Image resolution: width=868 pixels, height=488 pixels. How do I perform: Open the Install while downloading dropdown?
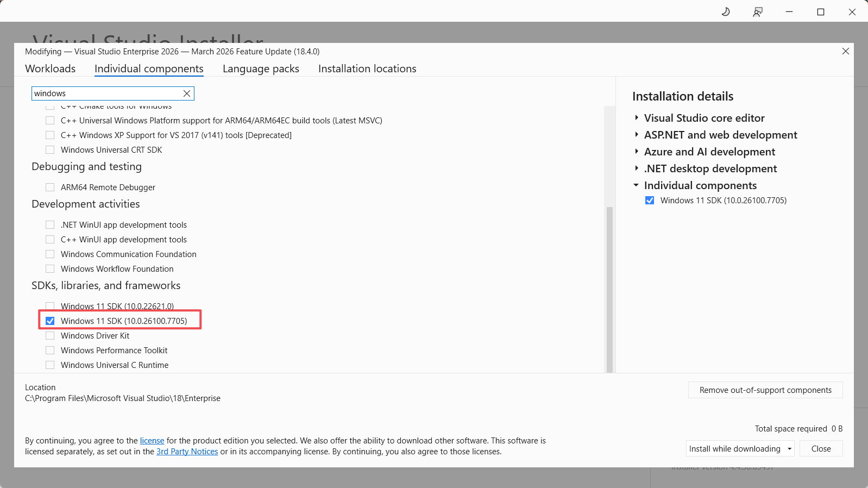click(x=789, y=449)
